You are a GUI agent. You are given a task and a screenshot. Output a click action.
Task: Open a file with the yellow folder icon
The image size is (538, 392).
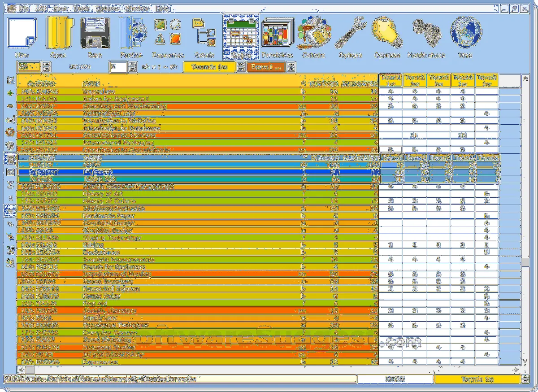[59, 33]
